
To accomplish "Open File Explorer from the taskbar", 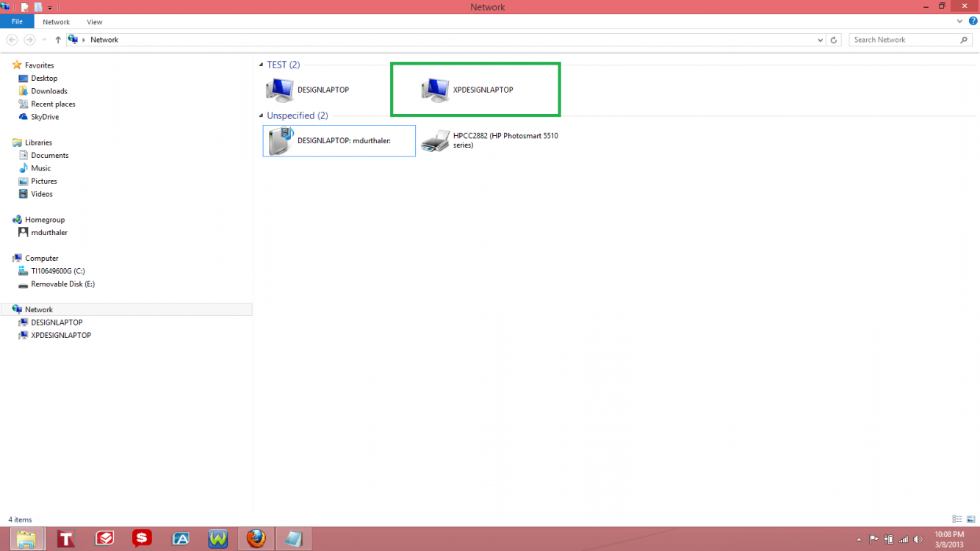I will [26, 539].
